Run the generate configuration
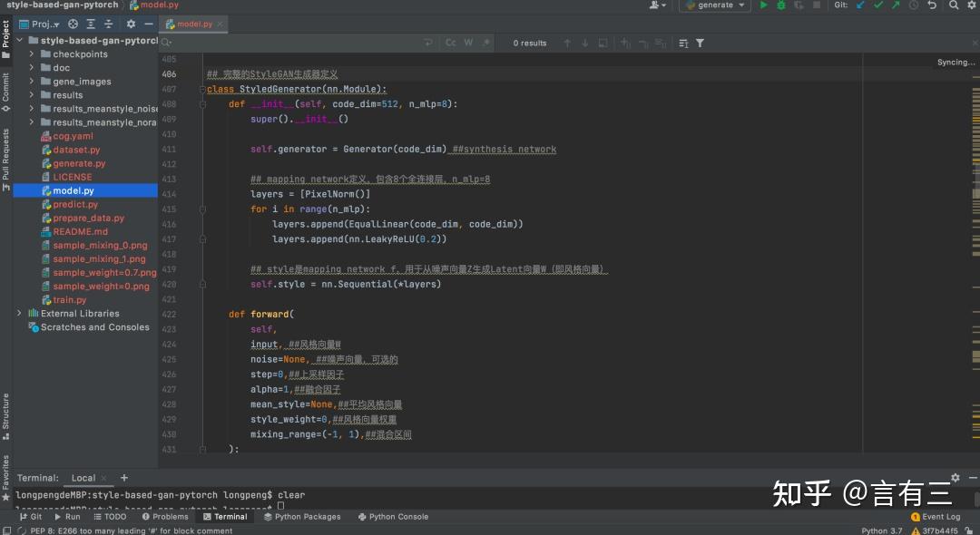This screenshot has height=535, width=980. point(763,5)
